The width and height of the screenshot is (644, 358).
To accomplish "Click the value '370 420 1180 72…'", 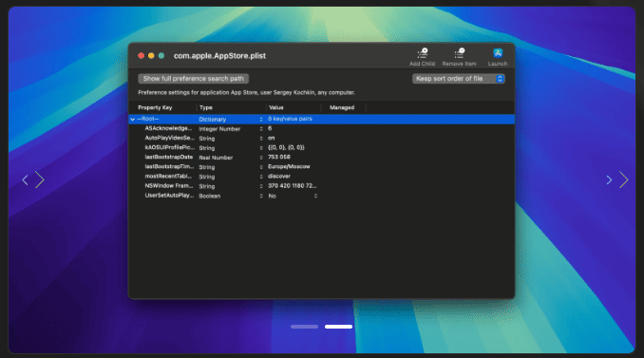I will pyautogui.click(x=292, y=186).
